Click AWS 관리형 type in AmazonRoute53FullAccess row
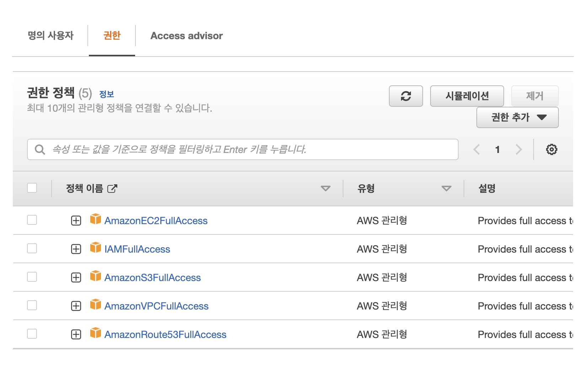Viewport: 588px width, 365px height. [x=382, y=334]
